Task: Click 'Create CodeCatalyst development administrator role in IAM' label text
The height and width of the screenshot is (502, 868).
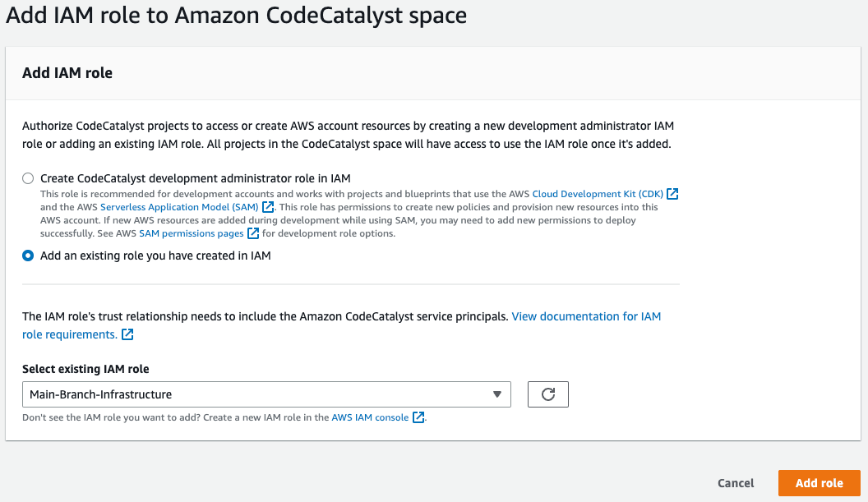Action: tap(196, 178)
